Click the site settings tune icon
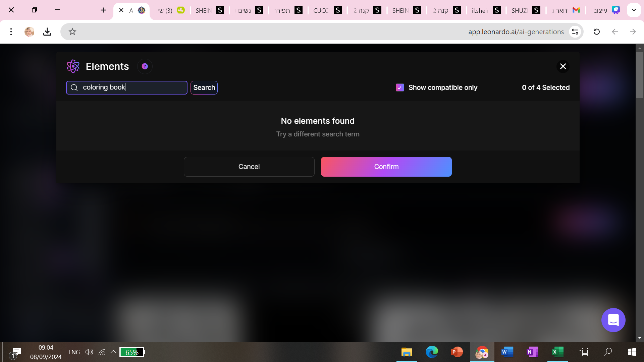644x362 pixels. click(x=575, y=32)
